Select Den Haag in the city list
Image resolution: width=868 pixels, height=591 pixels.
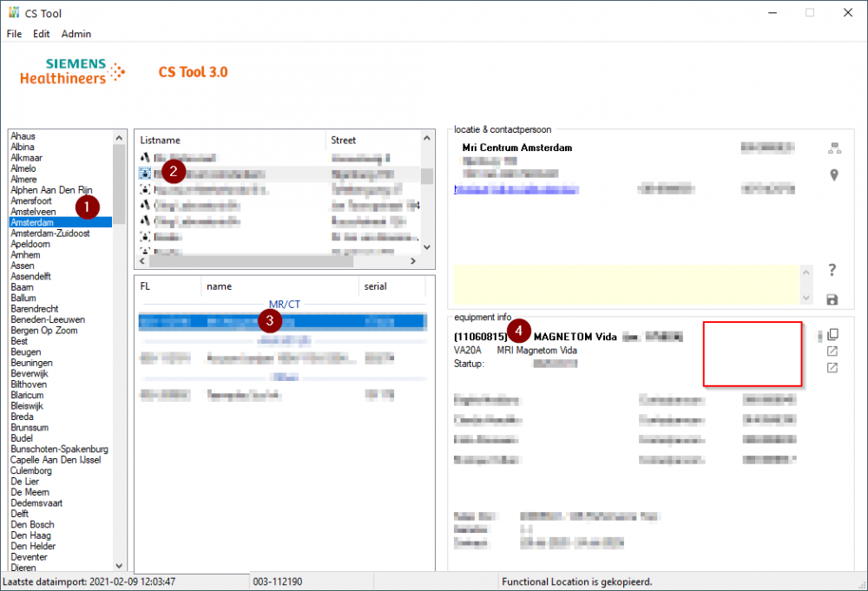[30, 535]
